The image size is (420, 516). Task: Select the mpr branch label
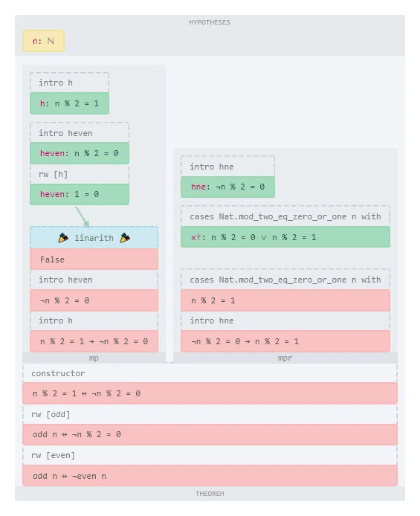click(285, 358)
